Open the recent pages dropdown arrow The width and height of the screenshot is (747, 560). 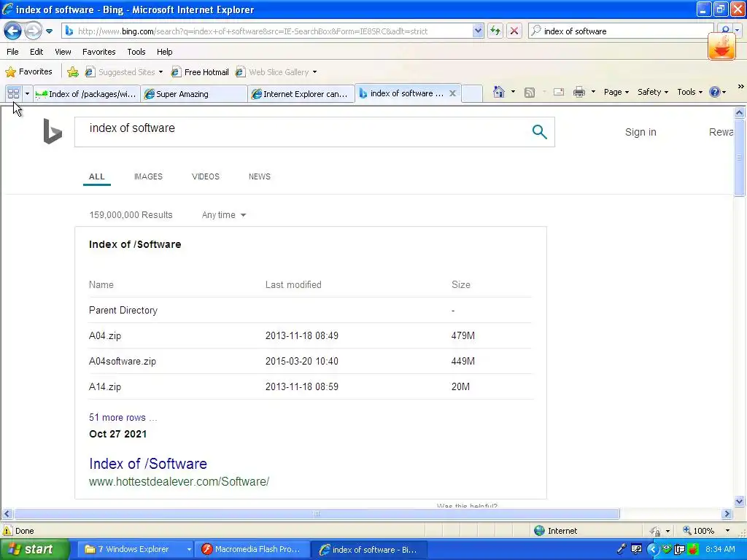coord(49,31)
